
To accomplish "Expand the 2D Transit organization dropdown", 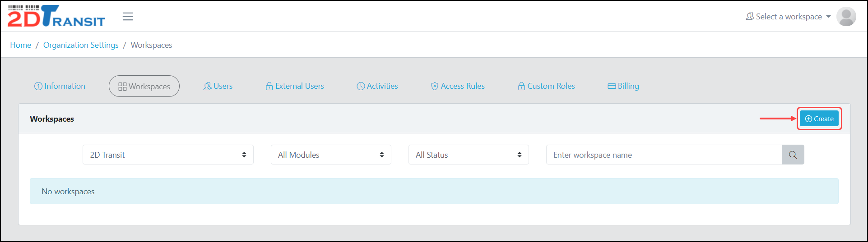I will [168, 155].
